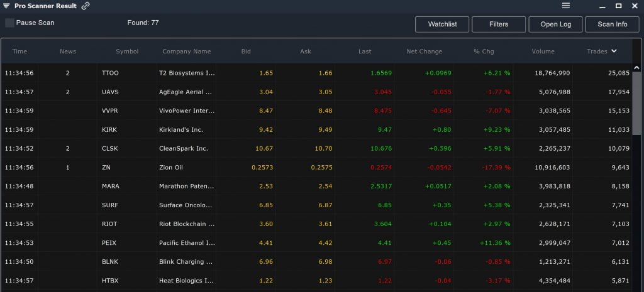Enable the Pause Scan checkbox

[9, 23]
